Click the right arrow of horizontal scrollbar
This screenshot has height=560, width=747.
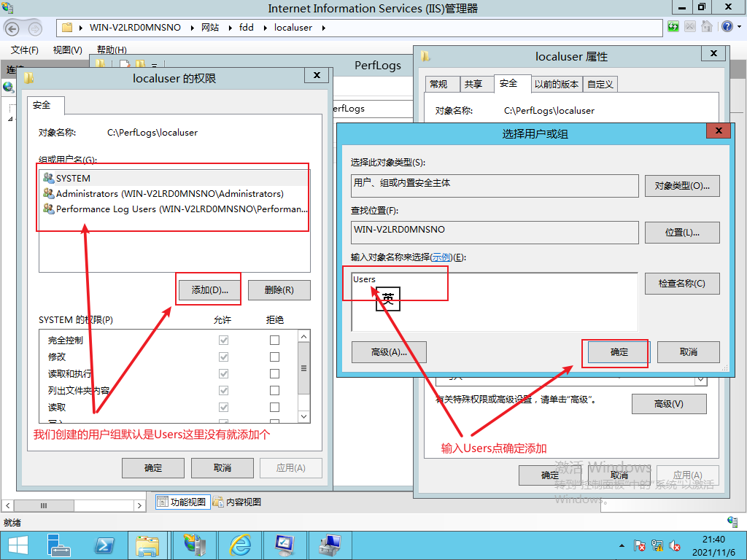point(139,506)
